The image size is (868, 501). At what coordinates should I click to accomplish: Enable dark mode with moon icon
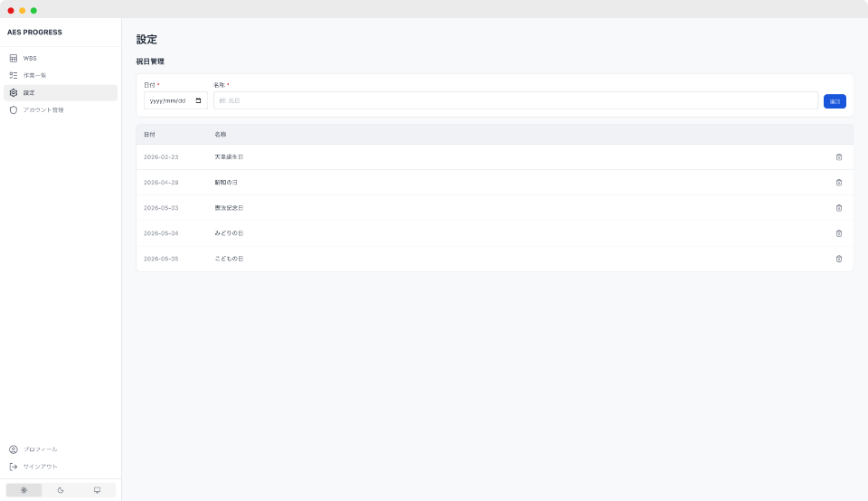coord(61,490)
